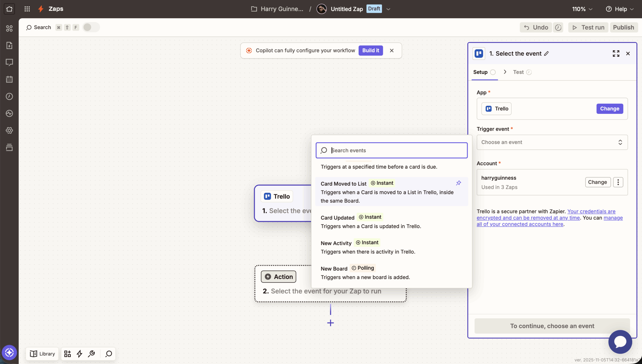Open the Choose an event dropdown

pyautogui.click(x=552, y=142)
